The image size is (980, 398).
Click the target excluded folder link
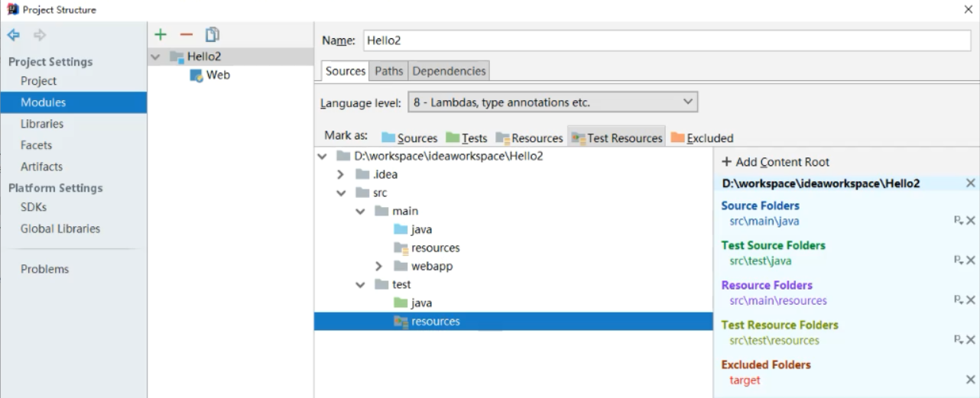click(x=745, y=380)
